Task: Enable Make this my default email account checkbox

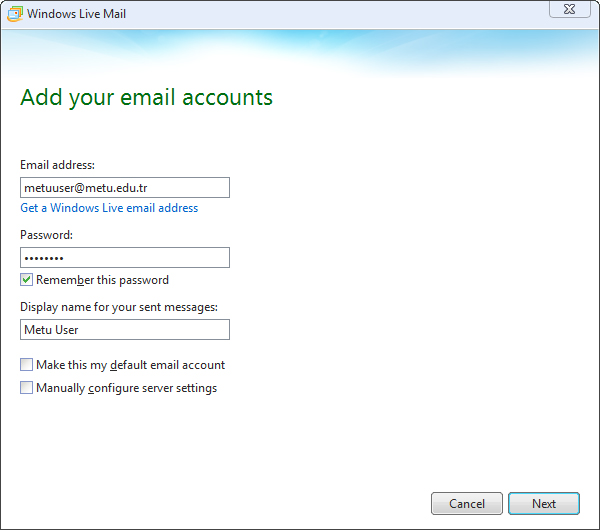Action: point(26,365)
